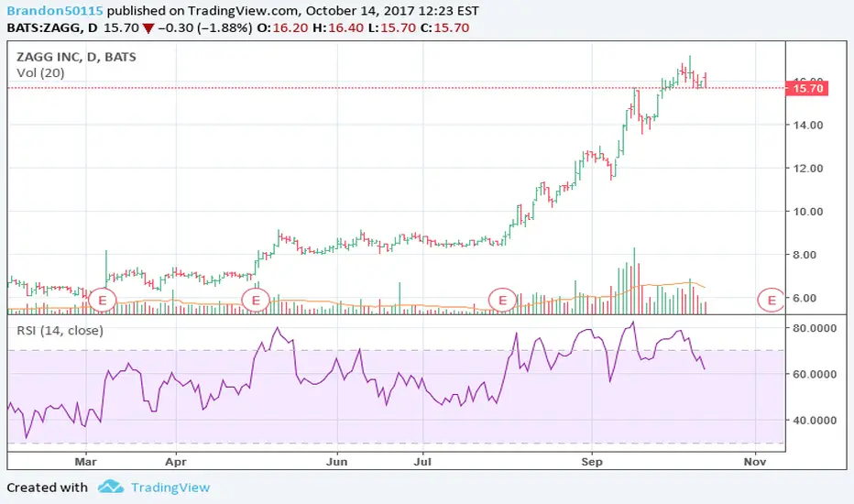Image resolution: width=854 pixels, height=504 pixels.
Task: Click the earnings E marker in late July
Action: coord(502,301)
